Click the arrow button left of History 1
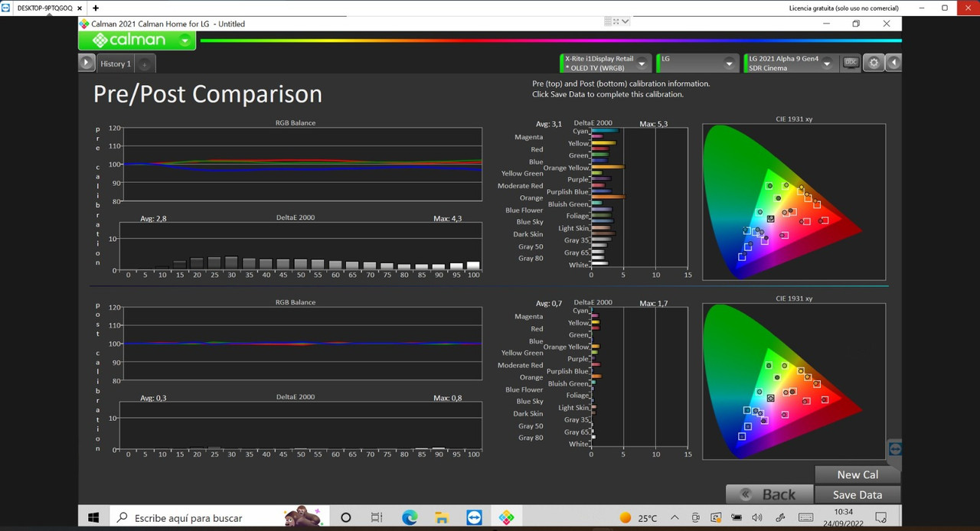Image resolution: width=980 pixels, height=531 pixels. pos(87,63)
